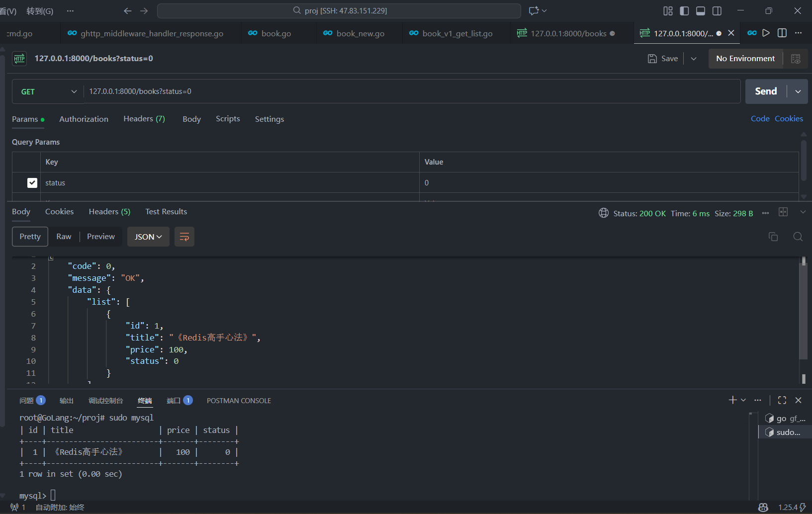Collapse the response pane chevron
812x514 pixels.
click(803, 212)
